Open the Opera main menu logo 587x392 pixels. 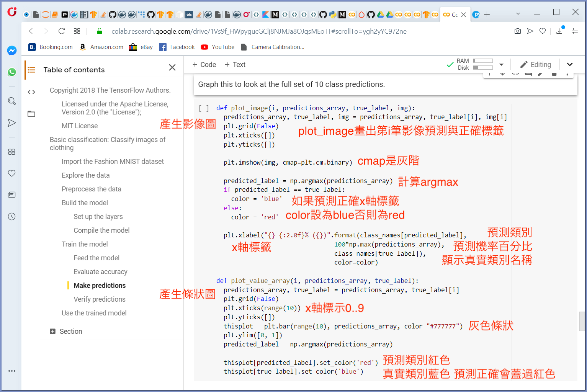12,12
